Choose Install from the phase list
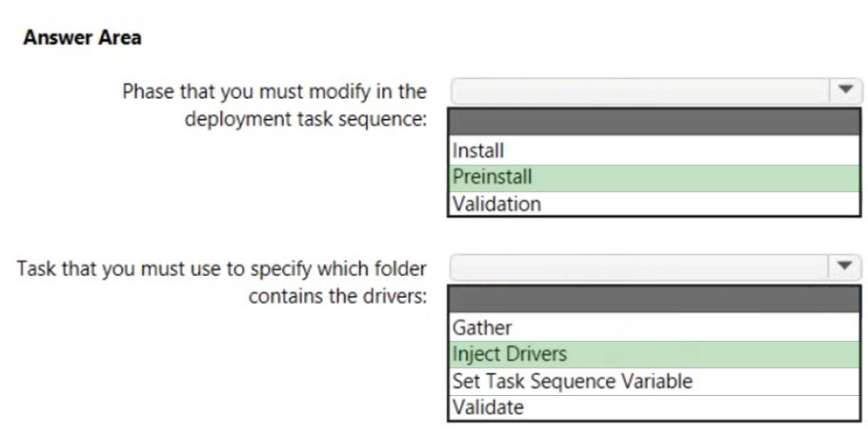This screenshot has height=435, width=868. click(655, 150)
